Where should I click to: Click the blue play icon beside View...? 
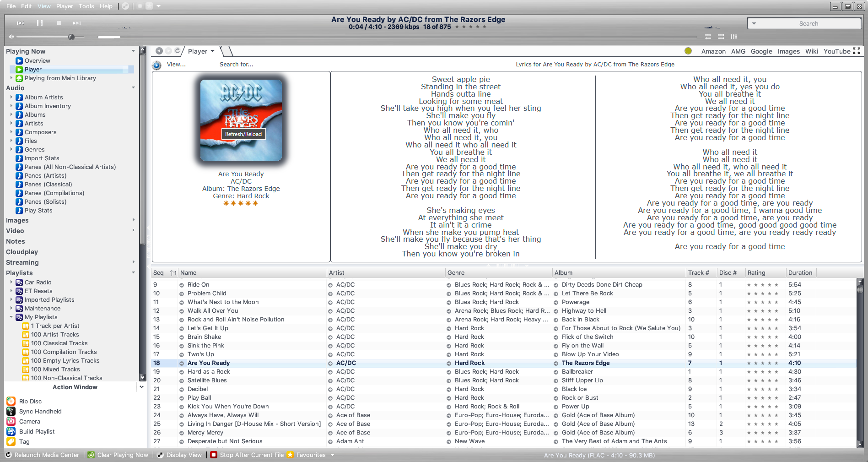point(157,65)
